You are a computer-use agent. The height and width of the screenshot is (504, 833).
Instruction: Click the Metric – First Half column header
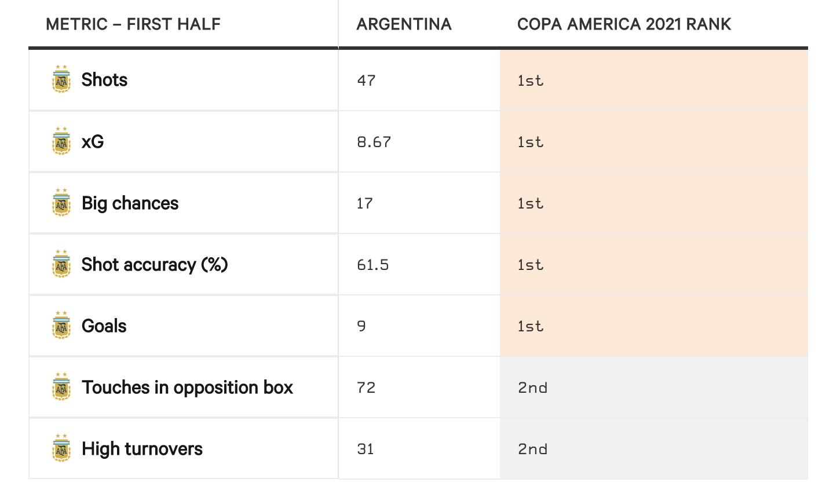click(x=133, y=24)
